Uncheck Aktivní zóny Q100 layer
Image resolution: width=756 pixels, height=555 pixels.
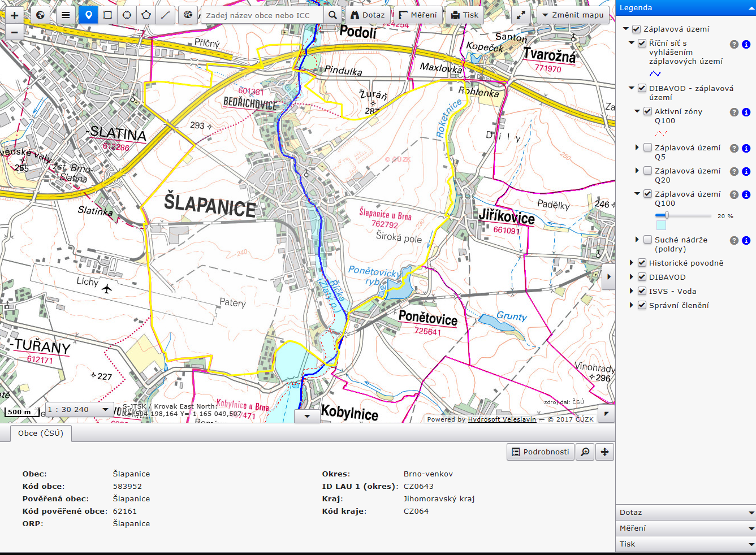(x=647, y=111)
